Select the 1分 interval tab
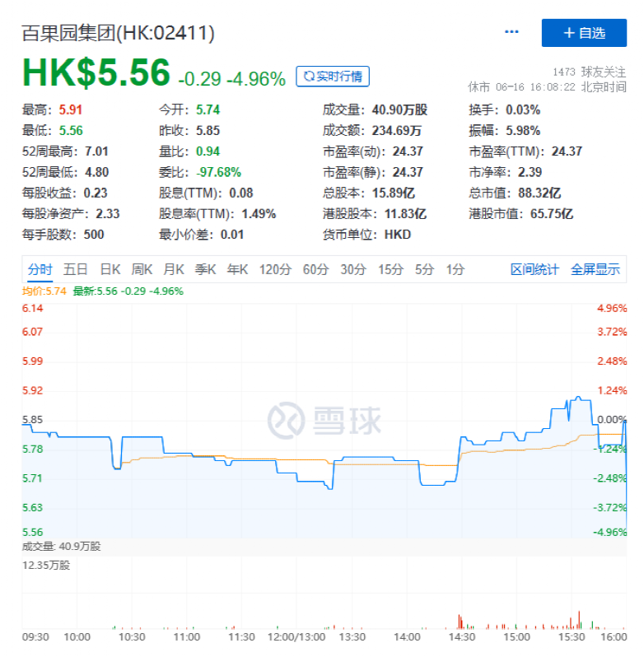The width and height of the screenshot is (644, 657). click(x=455, y=269)
